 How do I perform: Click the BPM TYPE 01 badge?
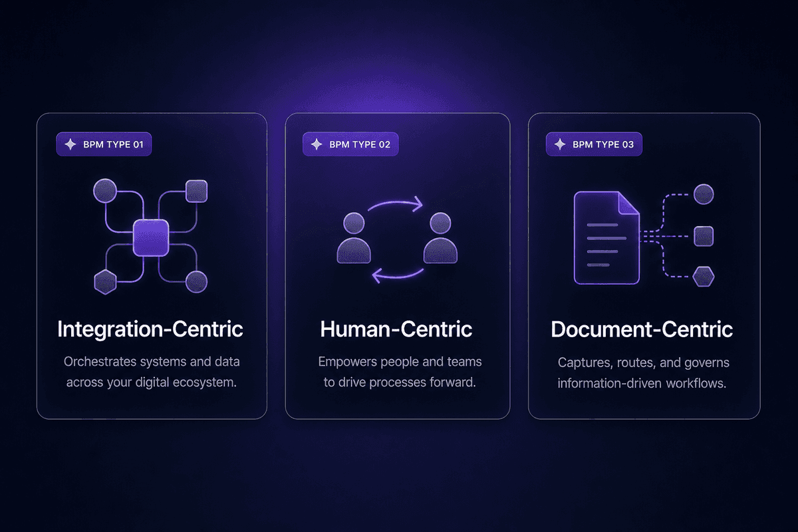point(104,144)
